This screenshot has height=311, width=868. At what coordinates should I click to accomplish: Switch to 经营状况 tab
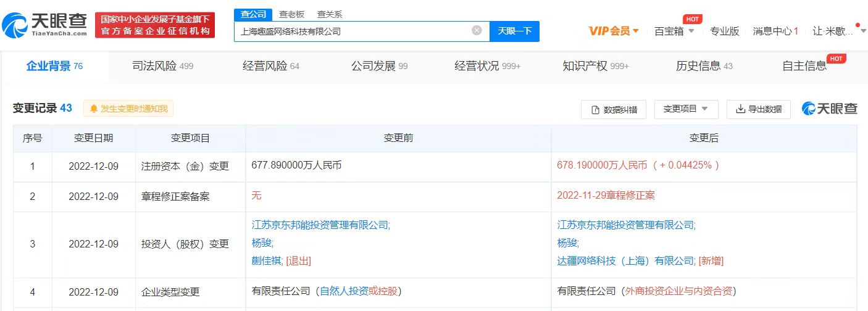(488, 66)
